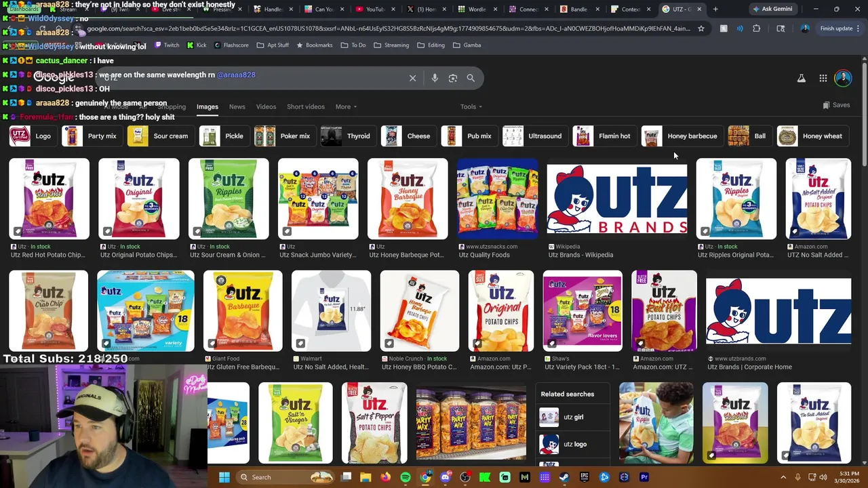Image resolution: width=868 pixels, height=488 pixels.
Task: Open Google Lens image search
Action: [x=453, y=78]
